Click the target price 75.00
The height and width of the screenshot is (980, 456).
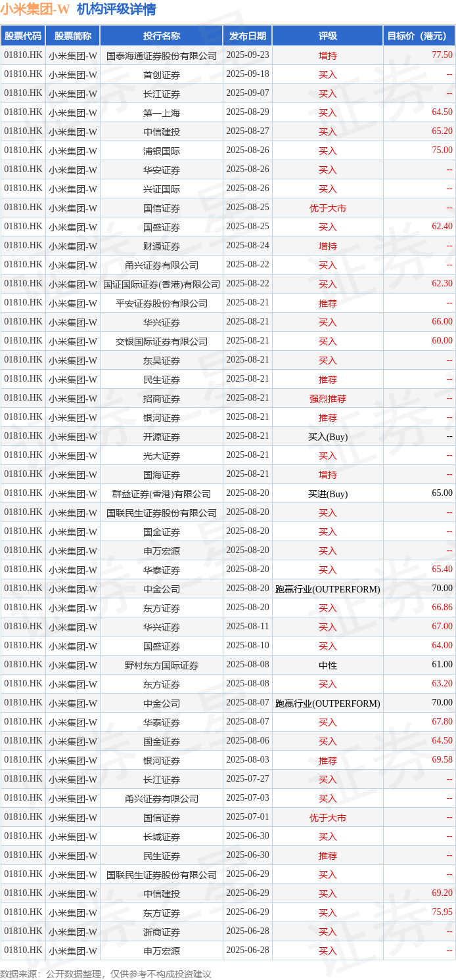pyautogui.click(x=442, y=150)
